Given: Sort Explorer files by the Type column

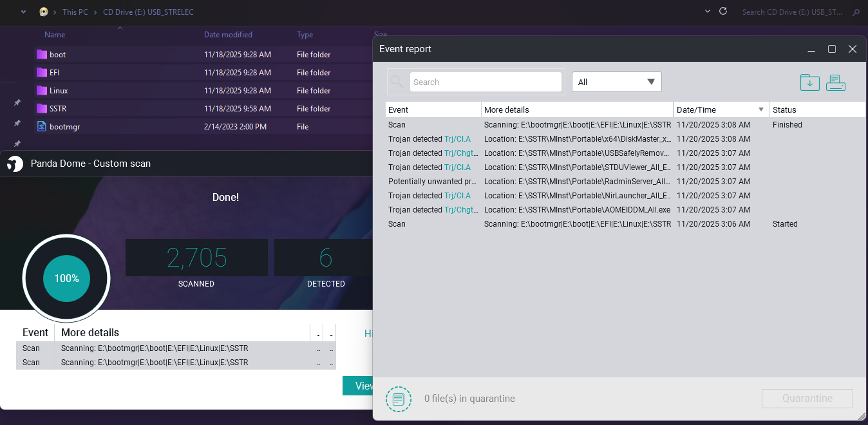Looking at the screenshot, I should tap(305, 35).
